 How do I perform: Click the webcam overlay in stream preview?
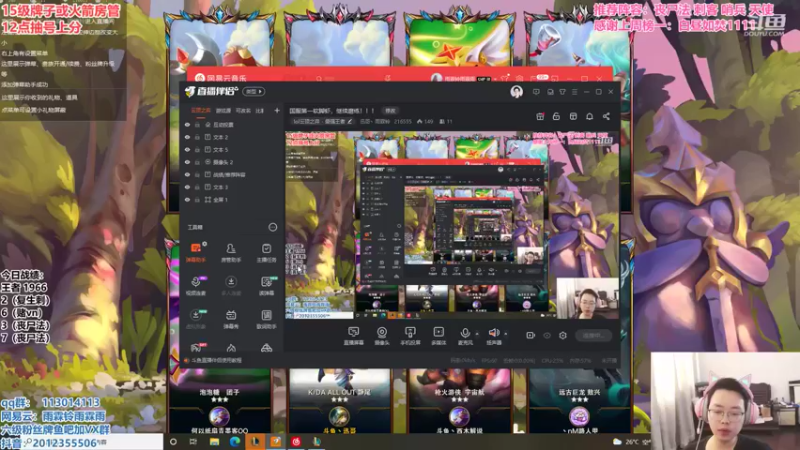[588, 298]
